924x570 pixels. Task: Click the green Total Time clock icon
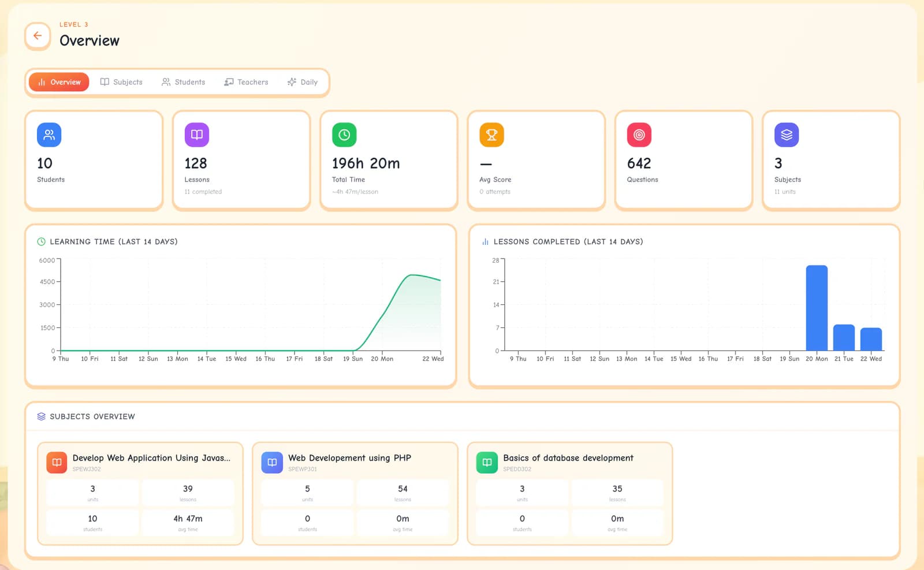click(x=344, y=135)
